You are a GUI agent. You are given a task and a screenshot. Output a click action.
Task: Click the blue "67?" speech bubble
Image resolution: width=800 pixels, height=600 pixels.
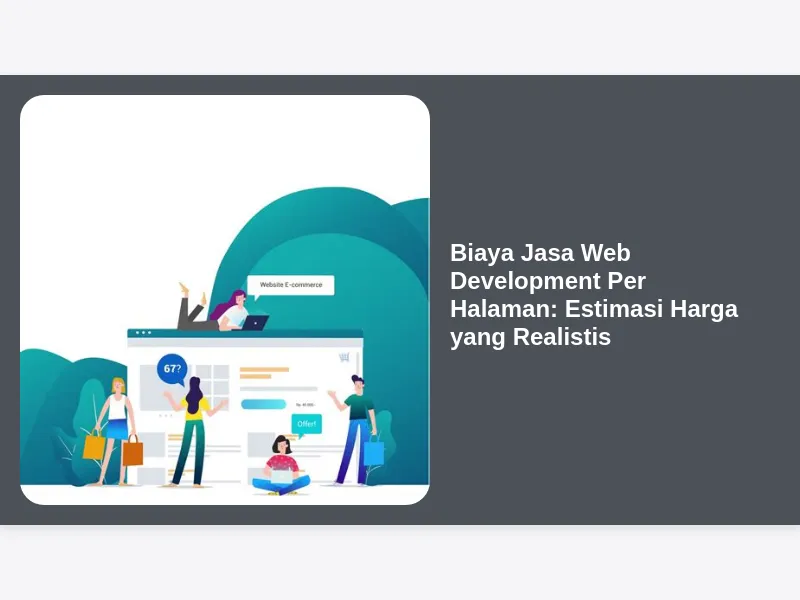coord(172,369)
